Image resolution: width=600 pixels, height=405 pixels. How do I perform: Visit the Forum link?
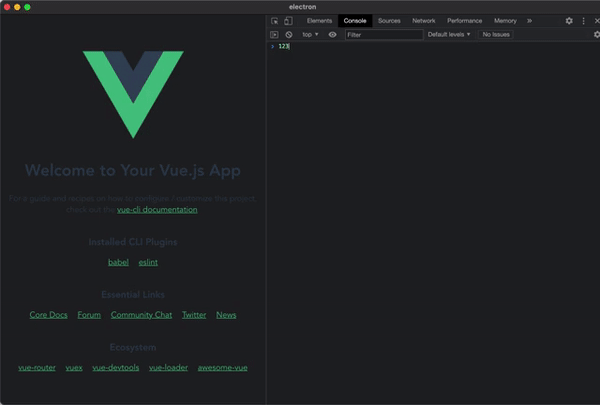click(x=89, y=315)
